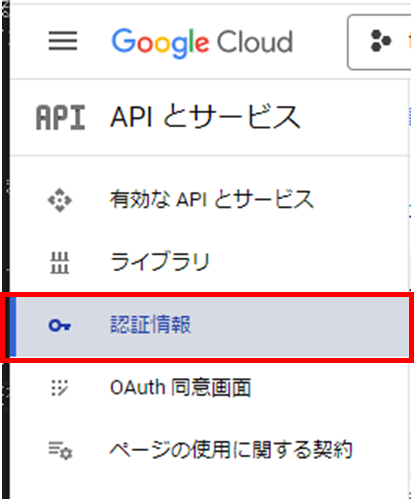This screenshot has height=499, width=414.
Task: Click empty area of highlighted 認証情報 row
Action: tap(300, 327)
